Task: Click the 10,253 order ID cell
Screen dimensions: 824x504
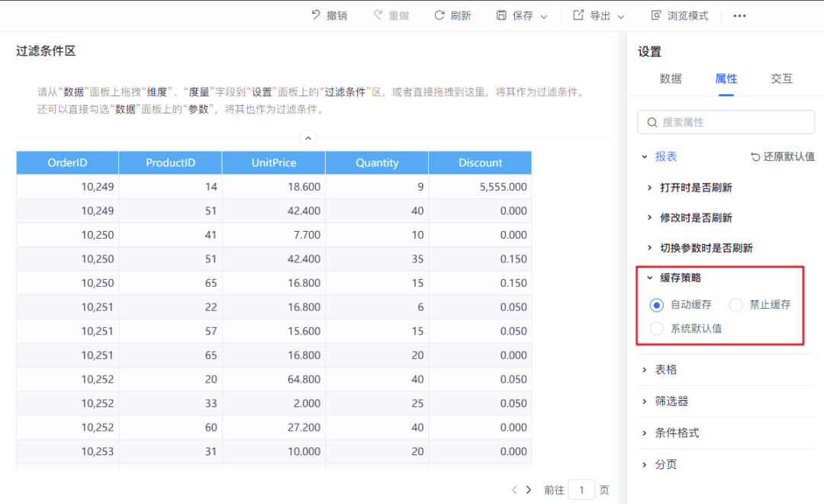Action: click(67, 451)
